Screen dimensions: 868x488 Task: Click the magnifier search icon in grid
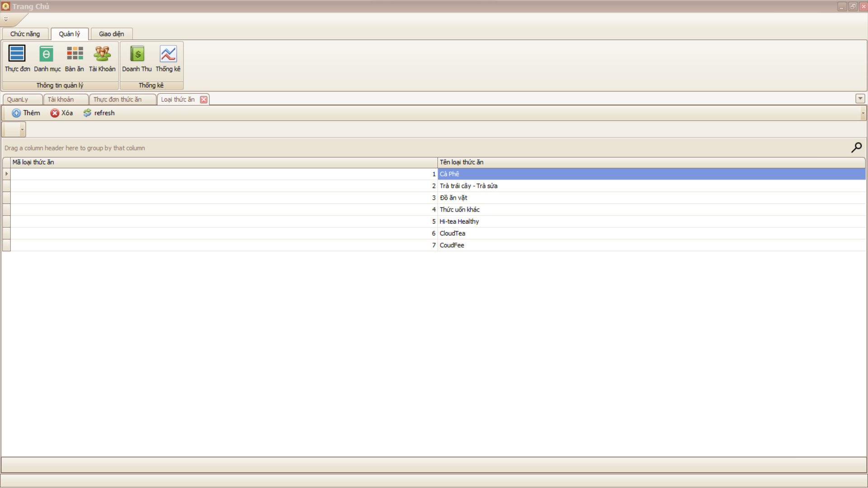tap(856, 147)
